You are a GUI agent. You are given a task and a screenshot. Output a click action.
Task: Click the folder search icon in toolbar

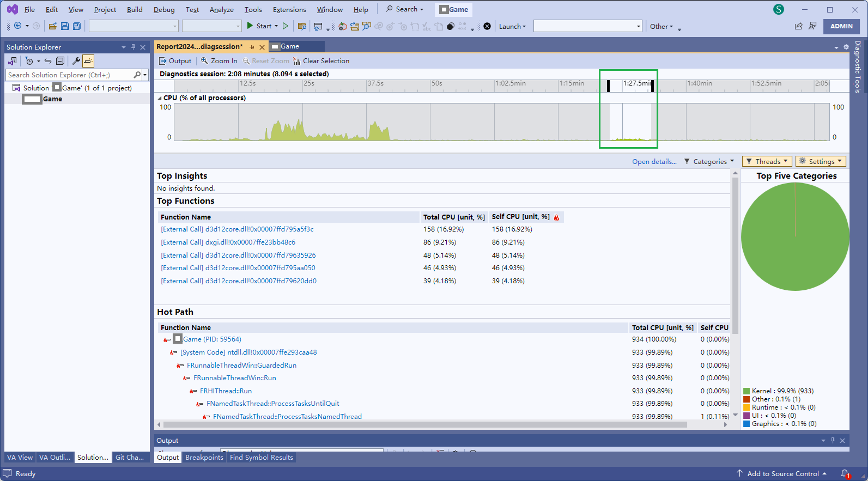pyautogui.click(x=302, y=26)
